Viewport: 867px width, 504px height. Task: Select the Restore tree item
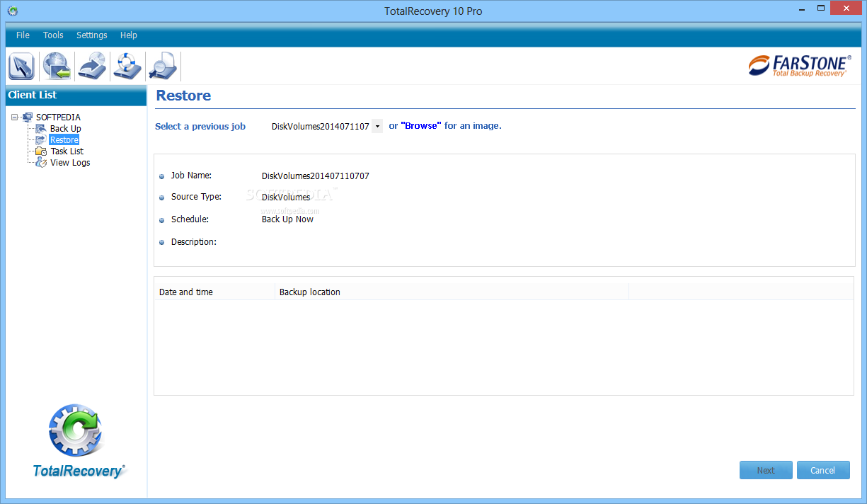64,139
